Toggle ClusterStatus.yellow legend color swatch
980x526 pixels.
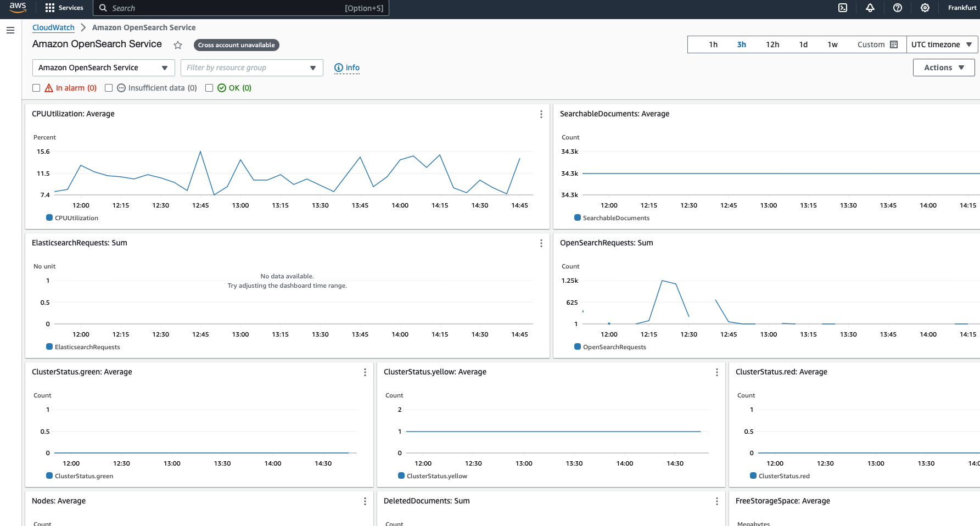(x=401, y=475)
